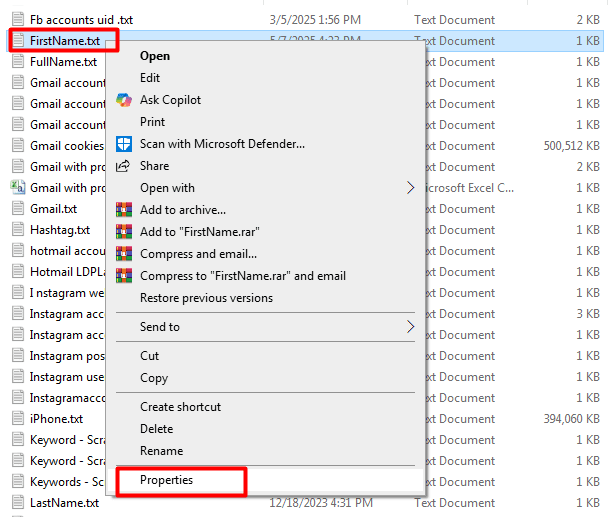Click the Keywords - Sc file icon

tap(18, 481)
